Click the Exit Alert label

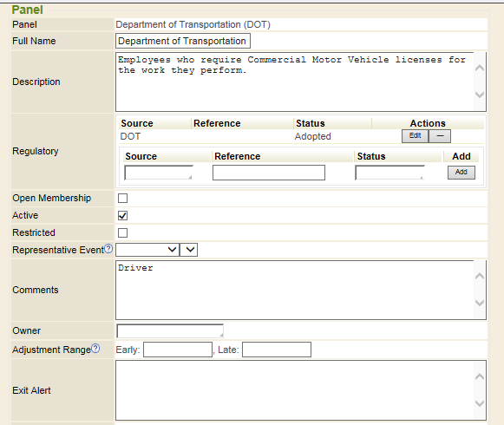point(31,390)
